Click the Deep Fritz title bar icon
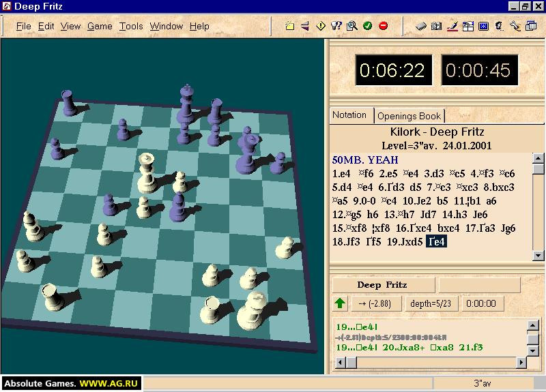Image resolution: width=546 pixels, height=392 pixels. [7, 6]
